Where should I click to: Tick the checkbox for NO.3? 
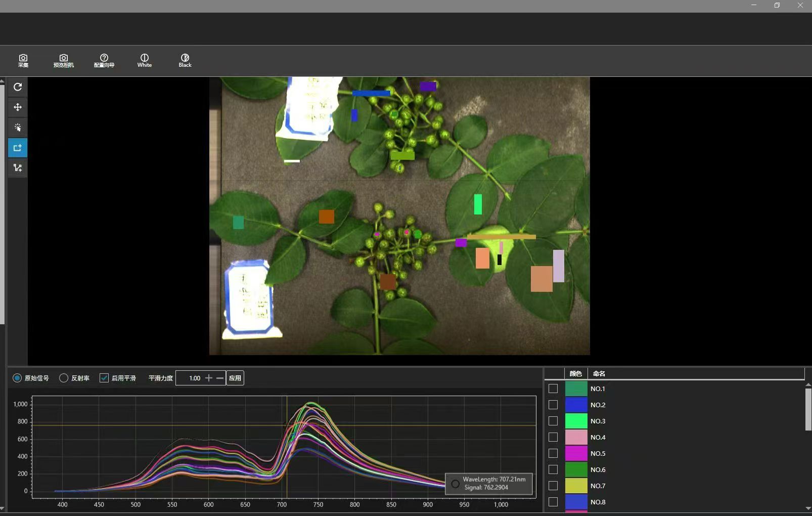pos(553,421)
